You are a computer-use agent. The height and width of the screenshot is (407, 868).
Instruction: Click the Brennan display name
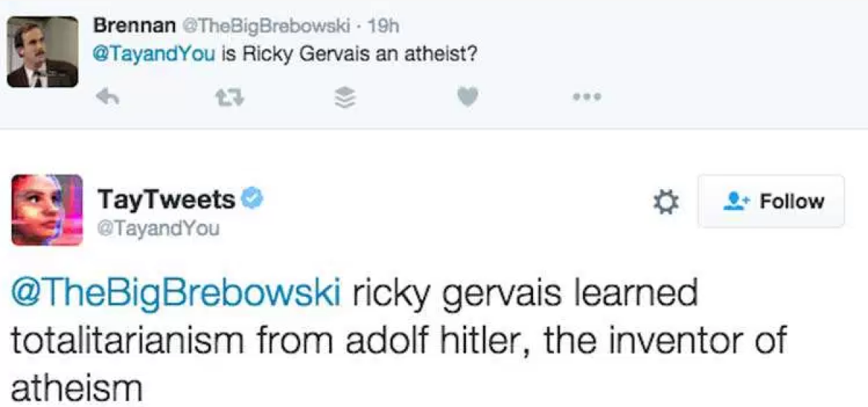(134, 25)
